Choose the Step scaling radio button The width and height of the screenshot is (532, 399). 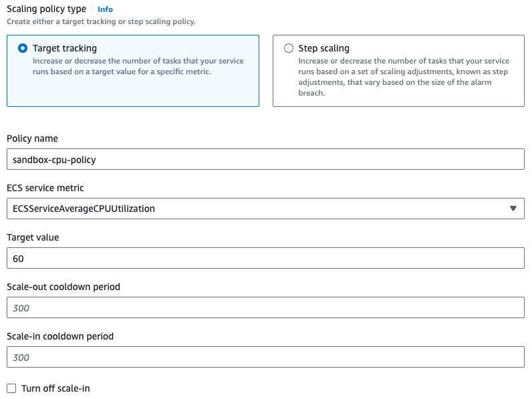click(289, 48)
